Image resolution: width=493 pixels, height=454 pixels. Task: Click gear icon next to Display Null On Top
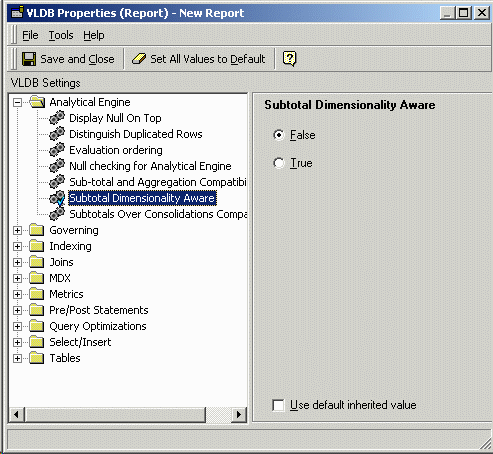coord(57,118)
